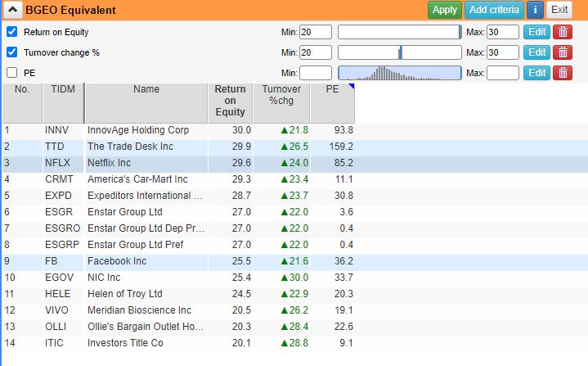588x366 pixels.
Task: Open Add criteria
Action: [494, 10]
